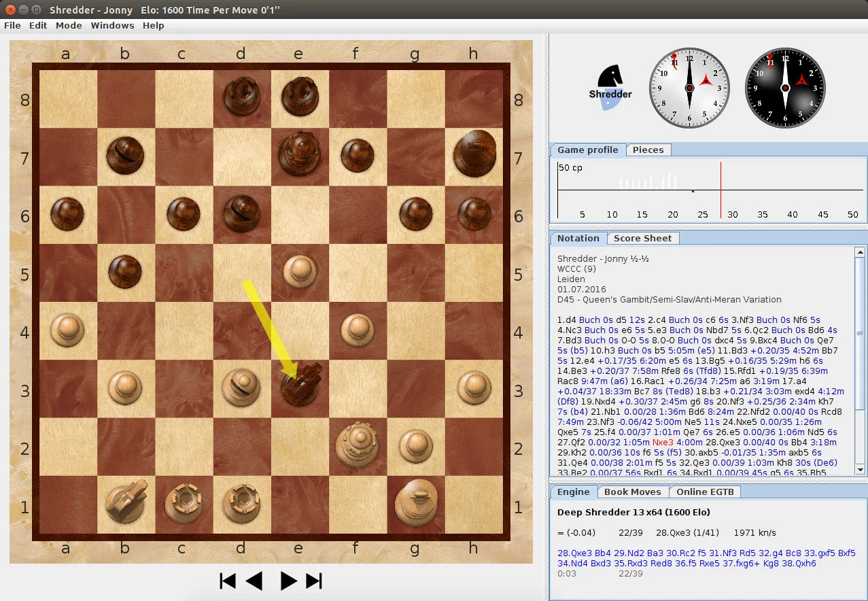Click the white pawn on a4

click(x=67, y=329)
